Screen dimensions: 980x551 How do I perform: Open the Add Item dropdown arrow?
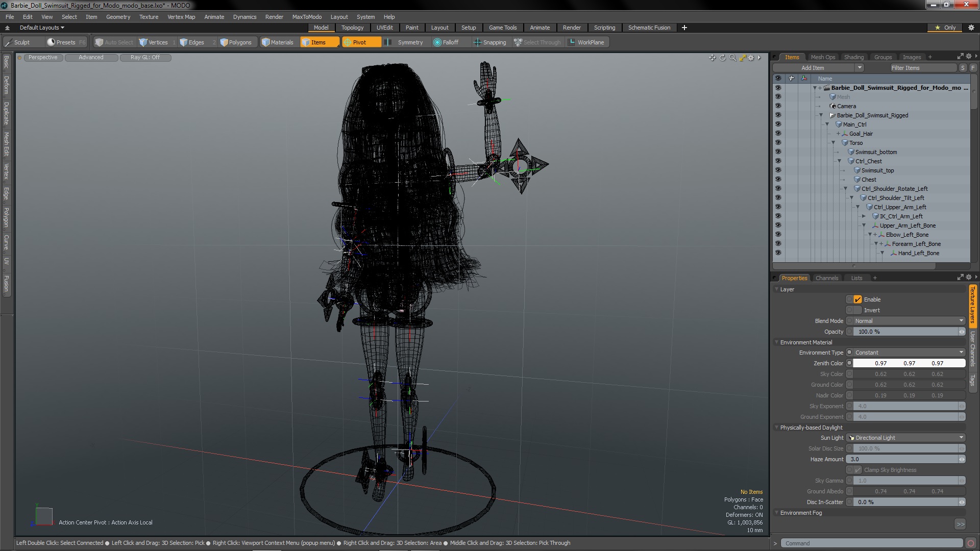click(x=859, y=68)
